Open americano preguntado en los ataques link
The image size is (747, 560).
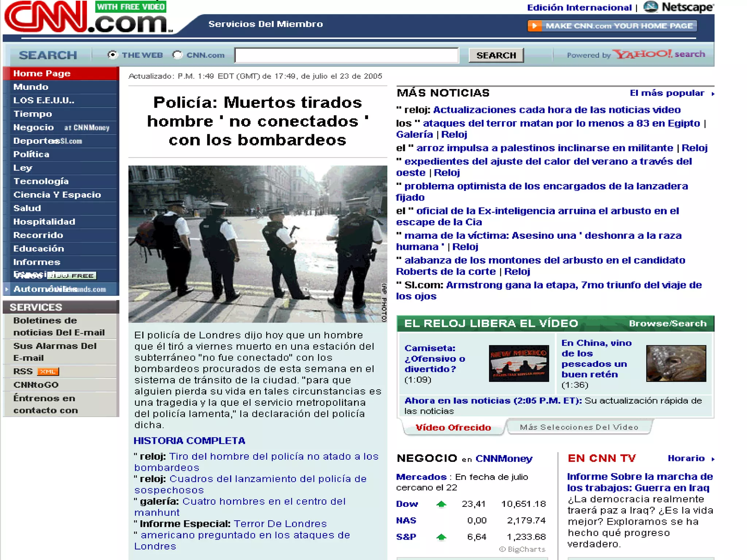[242, 541]
